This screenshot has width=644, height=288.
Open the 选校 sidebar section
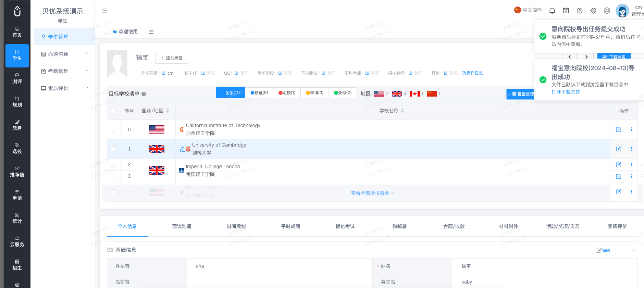(x=17, y=148)
